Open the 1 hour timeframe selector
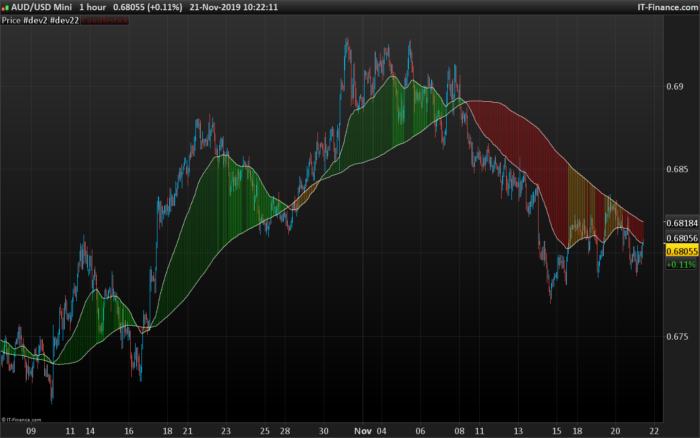700x438 pixels. [x=92, y=7]
